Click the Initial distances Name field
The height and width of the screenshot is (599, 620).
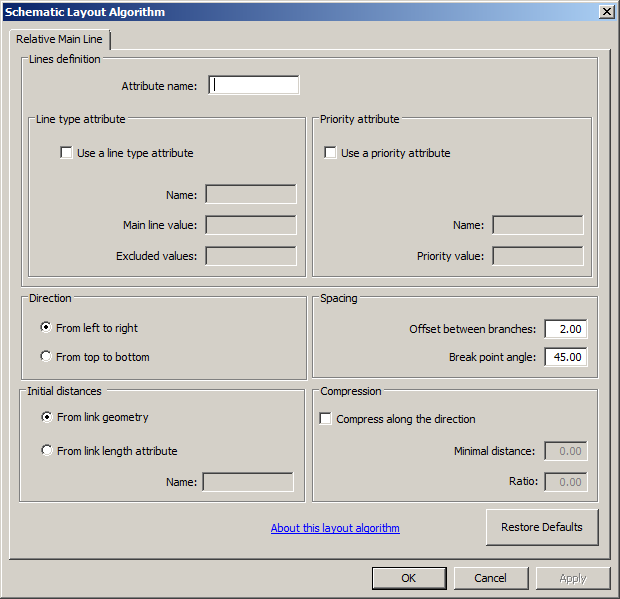tap(248, 482)
